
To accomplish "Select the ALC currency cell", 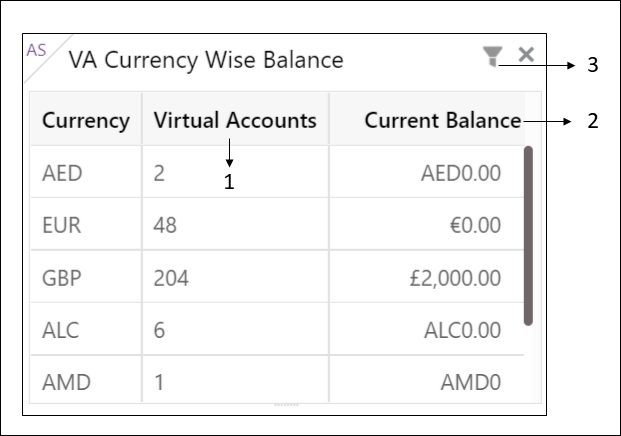I will click(86, 330).
